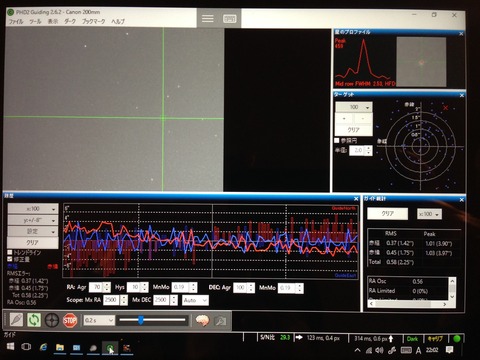Screen dimensions: 480x360
Task: Click the vertical scrollbar in guide stats list
Action: pyautogui.click(x=452, y=288)
